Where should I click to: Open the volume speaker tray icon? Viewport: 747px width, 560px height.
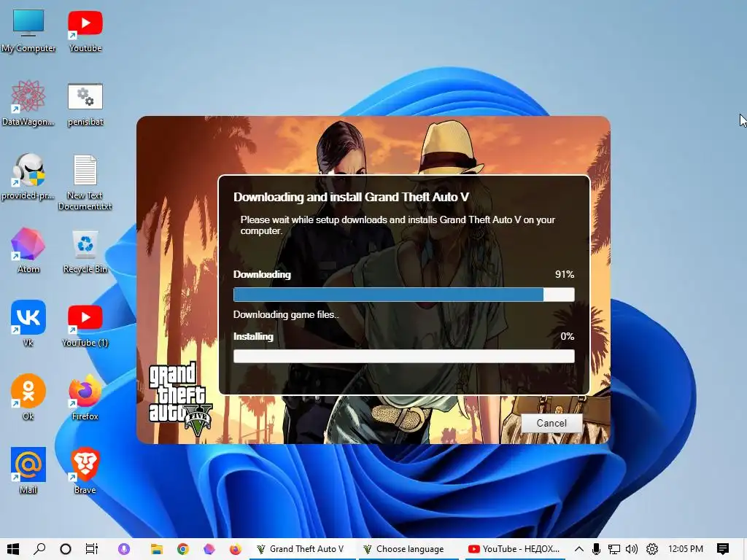coord(632,549)
